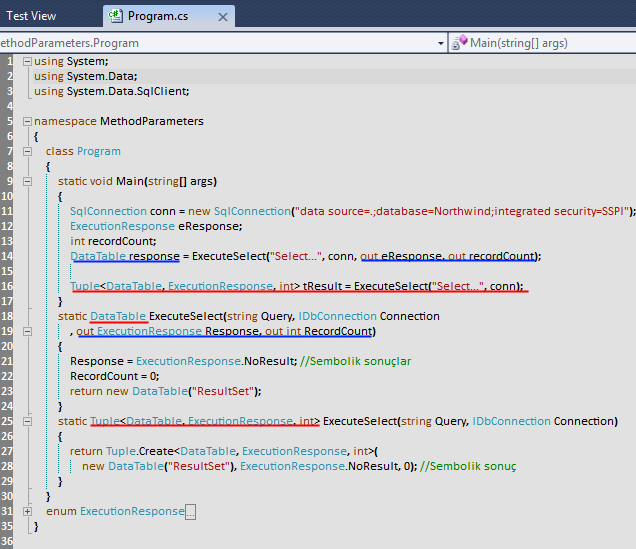Collapse the class Program block
636x549 pixels.
coord(26,151)
